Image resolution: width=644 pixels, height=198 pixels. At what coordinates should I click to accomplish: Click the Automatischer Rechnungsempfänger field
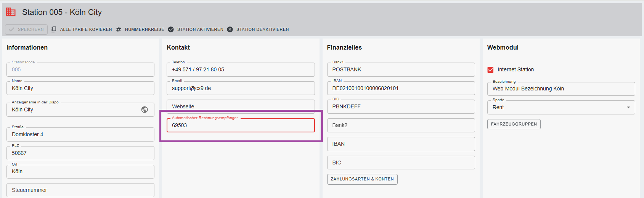240,126
